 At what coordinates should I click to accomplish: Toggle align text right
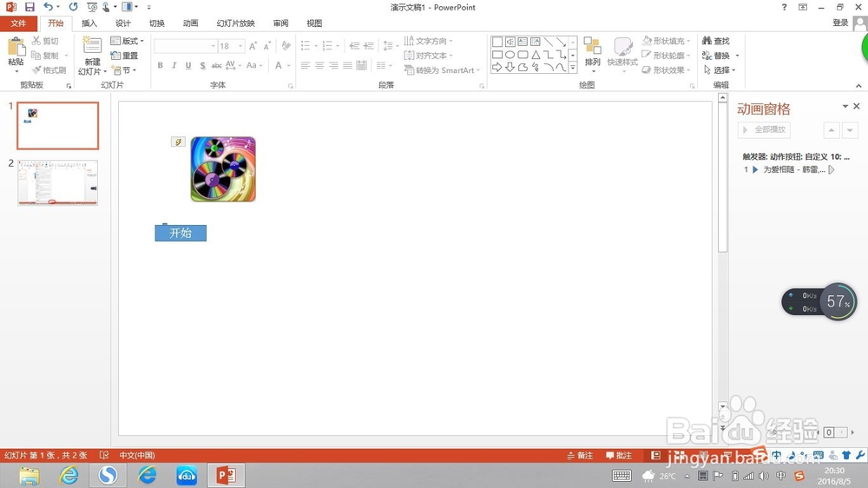pos(333,65)
